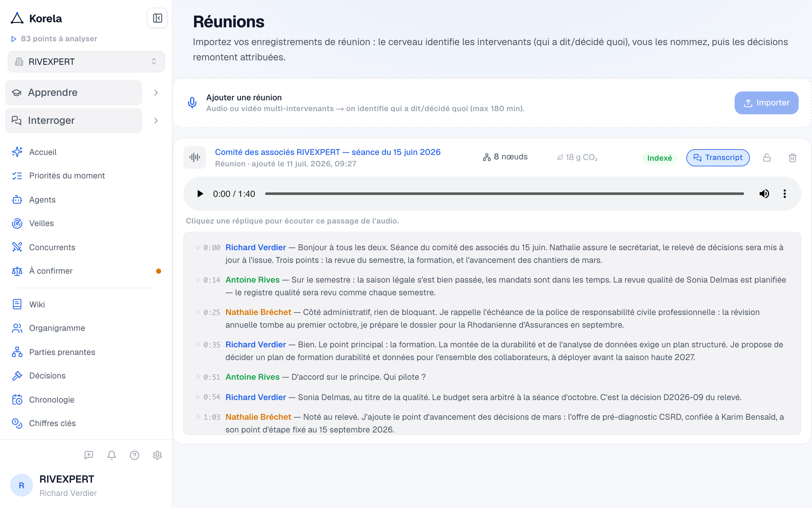Open the Décisions page
This screenshot has width=812, height=508.
coord(47,376)
